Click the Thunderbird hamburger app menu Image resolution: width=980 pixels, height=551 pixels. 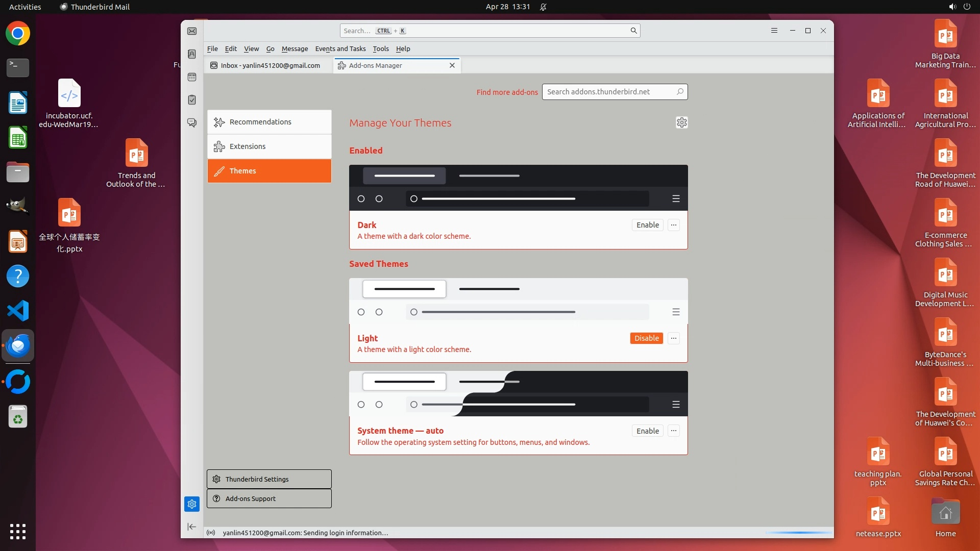(774, 31)
